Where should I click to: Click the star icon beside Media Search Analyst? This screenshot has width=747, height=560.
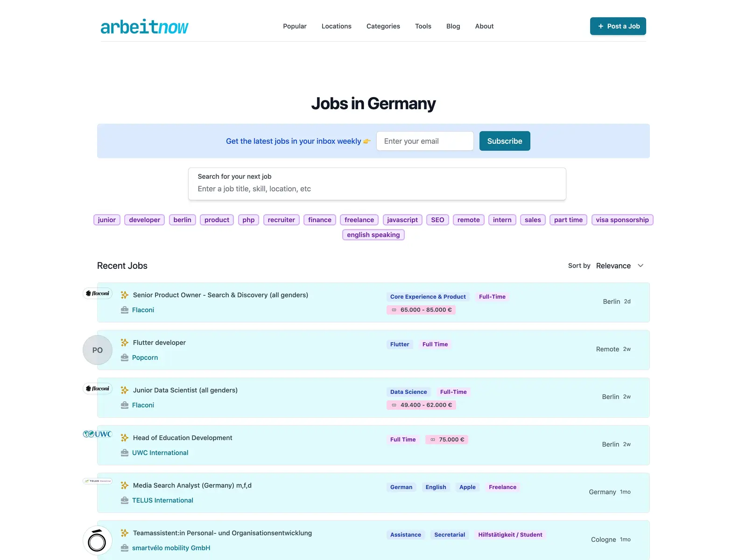click(125, 485)
